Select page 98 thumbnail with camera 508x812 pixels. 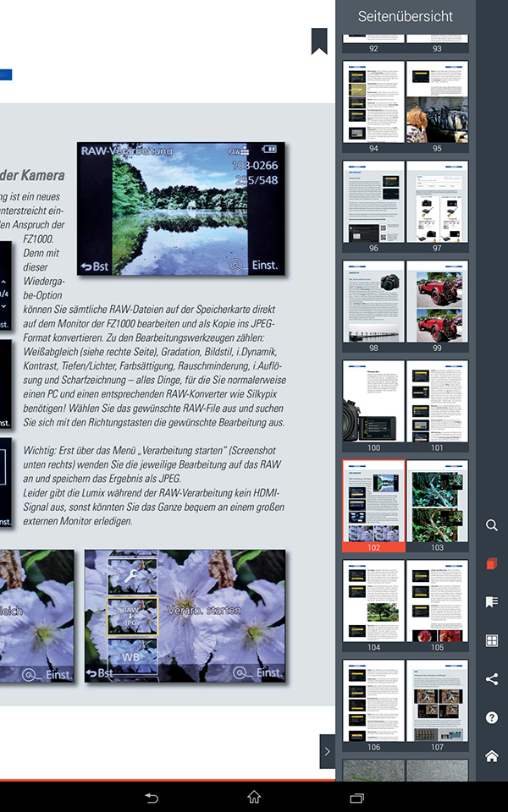click(373, 306)
